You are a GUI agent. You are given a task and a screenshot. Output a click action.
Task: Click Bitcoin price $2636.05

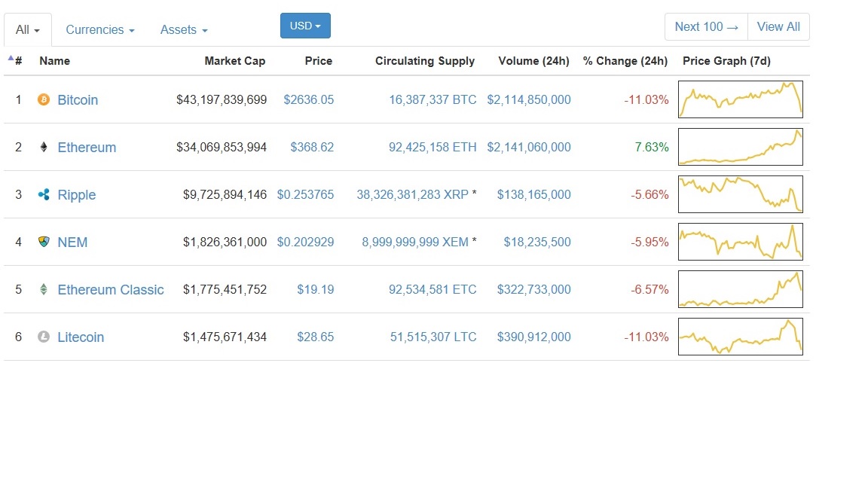(309, 99)
